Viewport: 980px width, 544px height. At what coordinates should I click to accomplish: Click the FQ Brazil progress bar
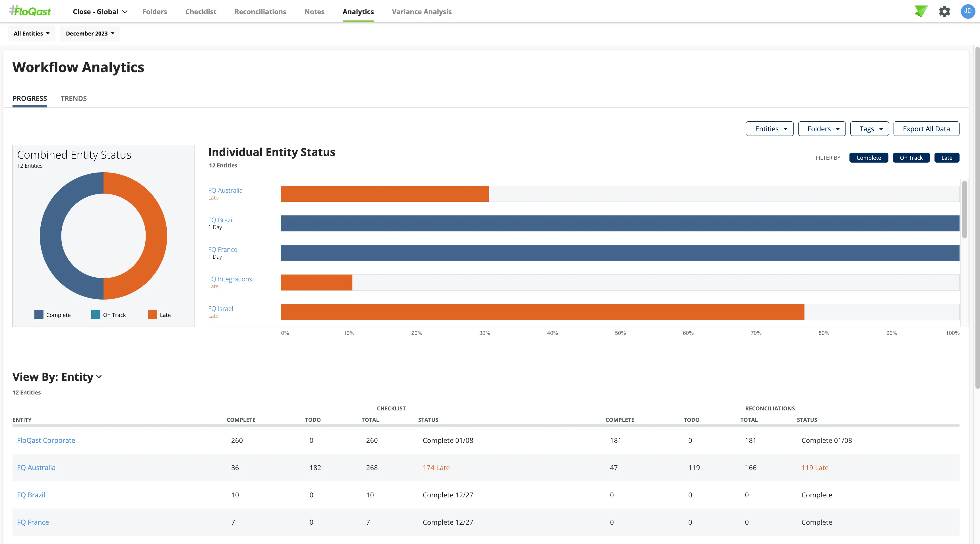[x=620, y=223]
